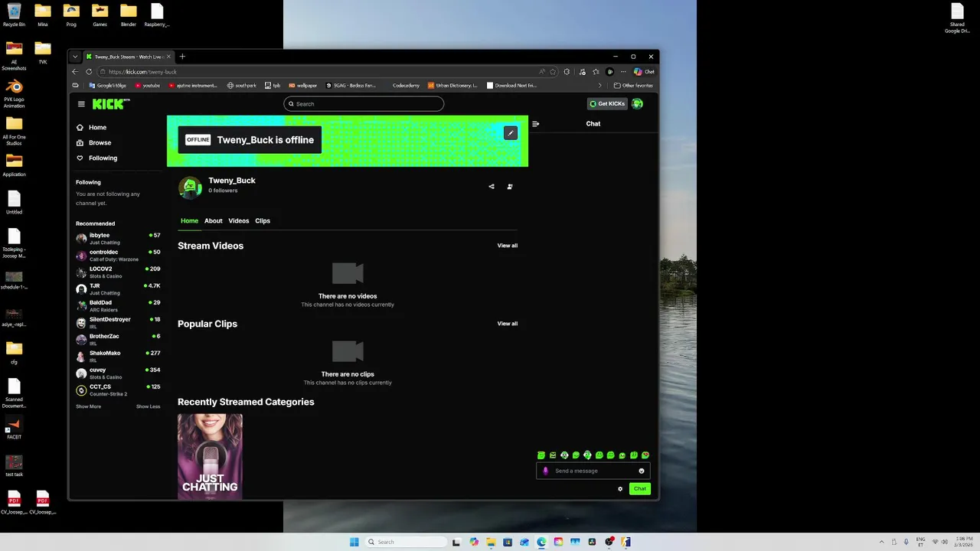Screen dimensions: 980x551
Task: Click the Kick search field
Action: coord(364,104)
